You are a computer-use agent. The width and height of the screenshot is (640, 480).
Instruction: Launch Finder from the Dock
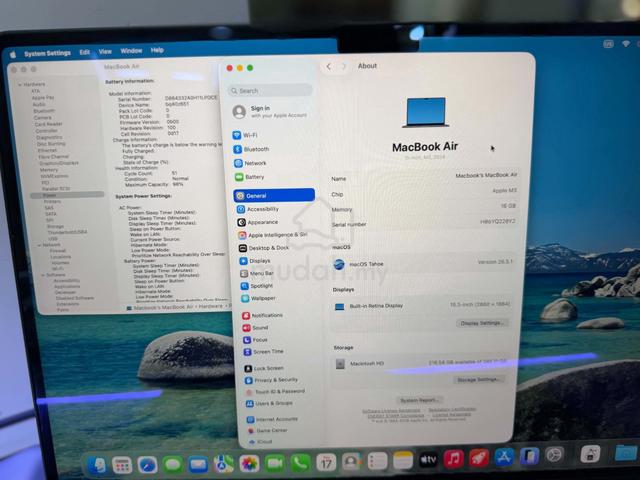96,464
